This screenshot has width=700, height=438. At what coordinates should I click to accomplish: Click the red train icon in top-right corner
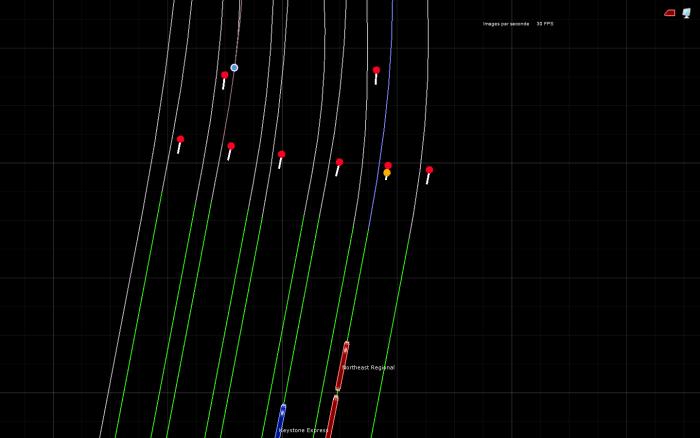[x=670, y=13]
